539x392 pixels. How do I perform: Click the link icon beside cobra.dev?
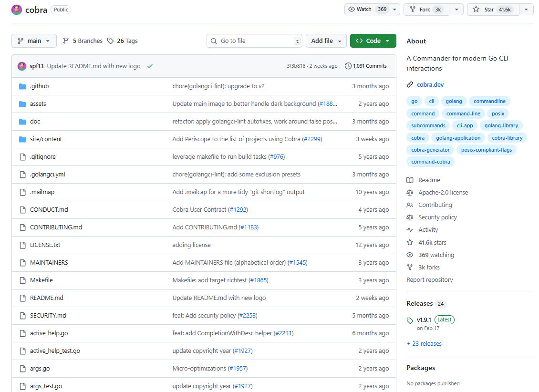tap(410, 84)
